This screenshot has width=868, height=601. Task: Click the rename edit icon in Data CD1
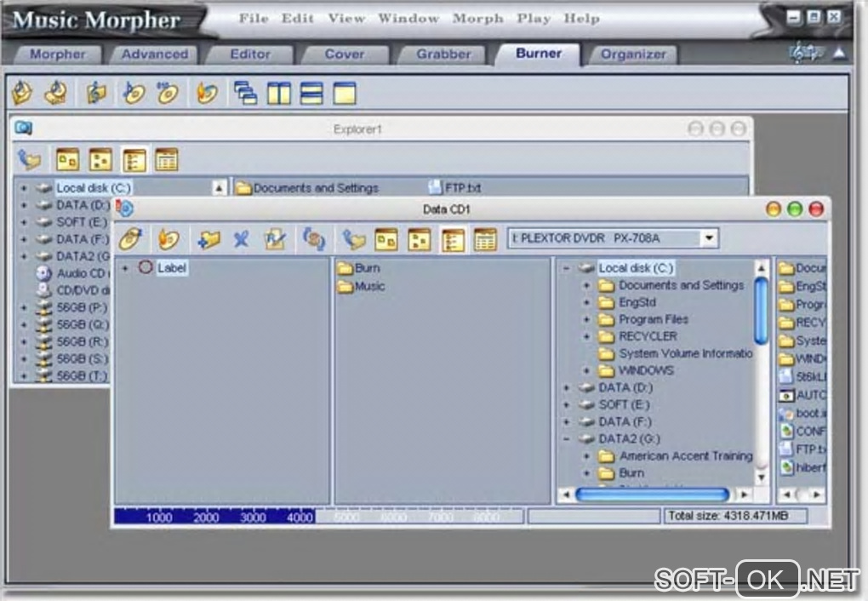click(275, 239)
